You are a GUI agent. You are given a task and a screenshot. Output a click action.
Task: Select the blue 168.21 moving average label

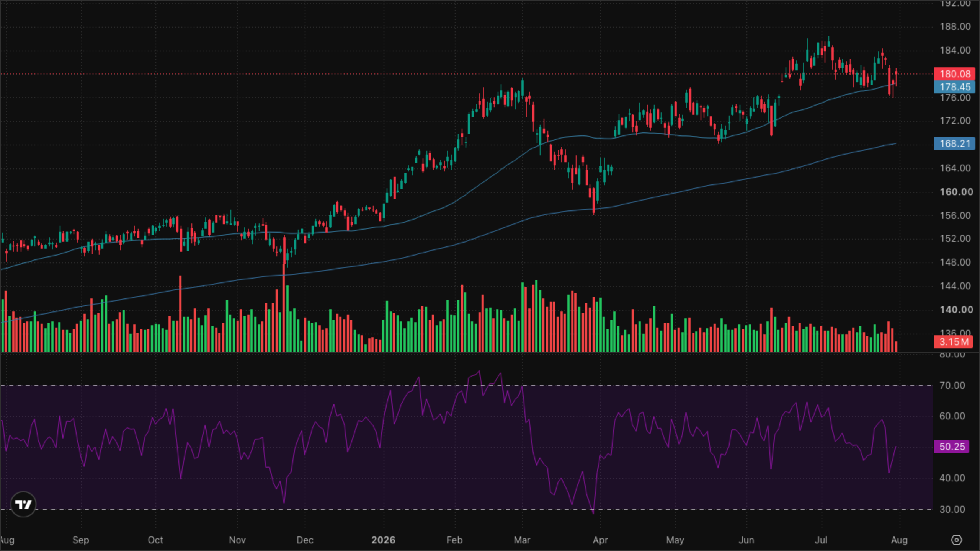[955, 143]
